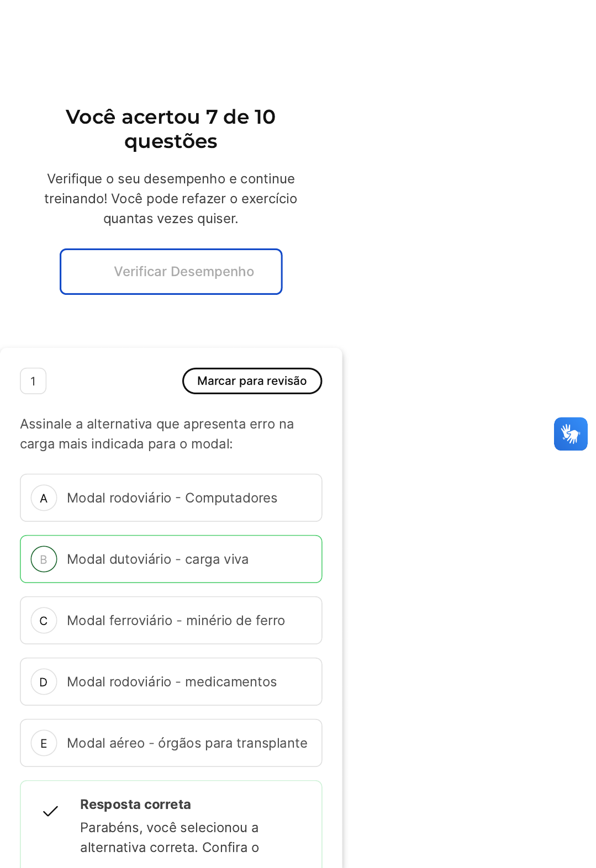
Task: Click the Verificar Desempenho button
Action: tap(171, 272)
